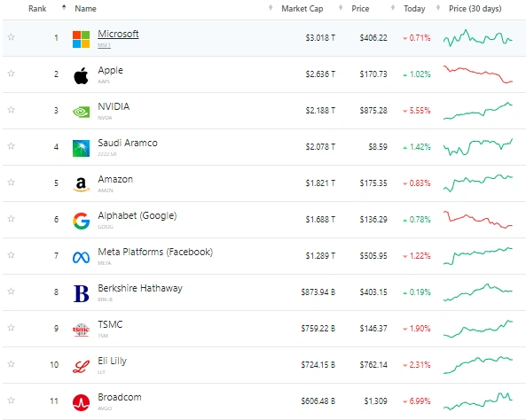Click the Broadcom red pulse logo
The image size is (526, 420).
(x=82, y=402)
